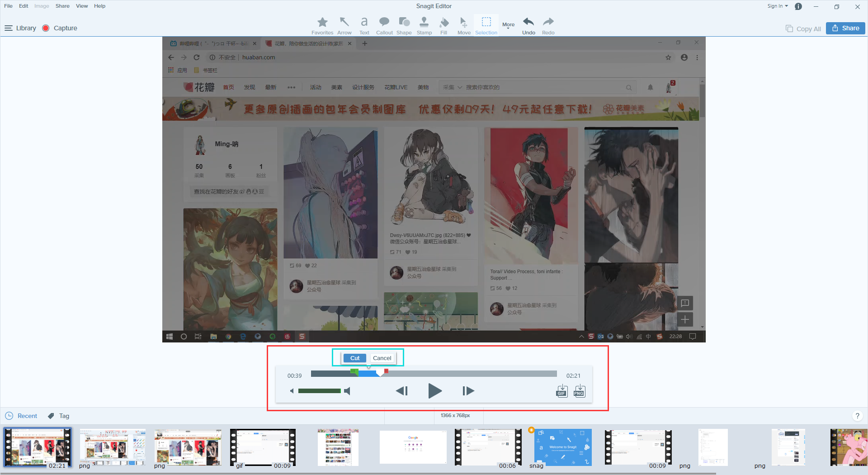Select the Pink Panther thumbnail
868x475 pixels.
click(x=849, y=448)
